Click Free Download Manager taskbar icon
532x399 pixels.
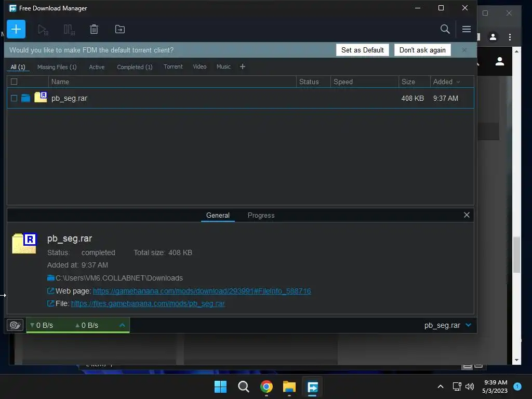point(312,387)
